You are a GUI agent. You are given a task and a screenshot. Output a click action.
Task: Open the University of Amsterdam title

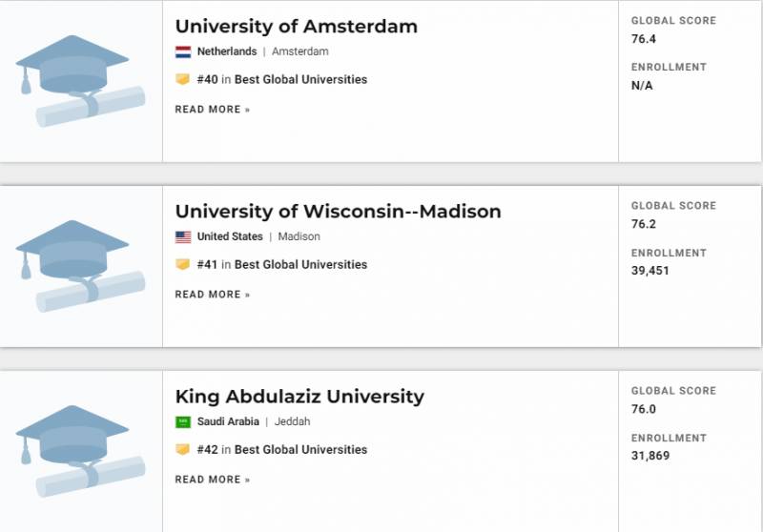tap(296, 27)
